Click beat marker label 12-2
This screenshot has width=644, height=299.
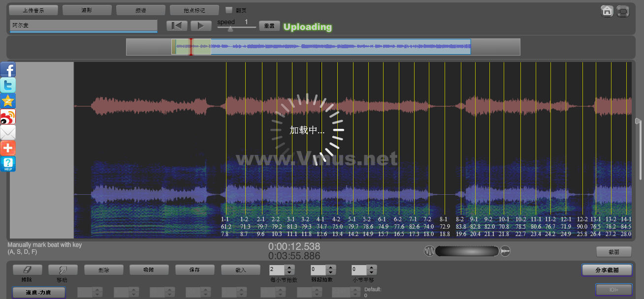pyautogui.click(x=582, y=219)
